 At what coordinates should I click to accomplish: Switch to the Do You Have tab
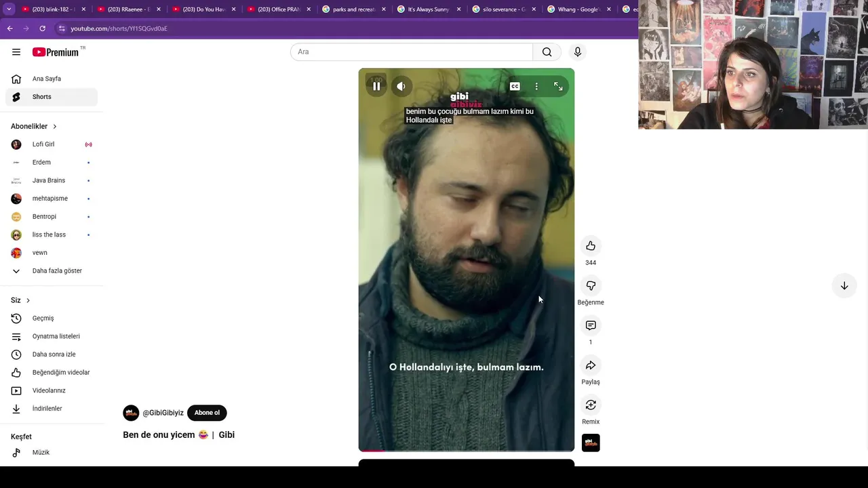point(204,9)
